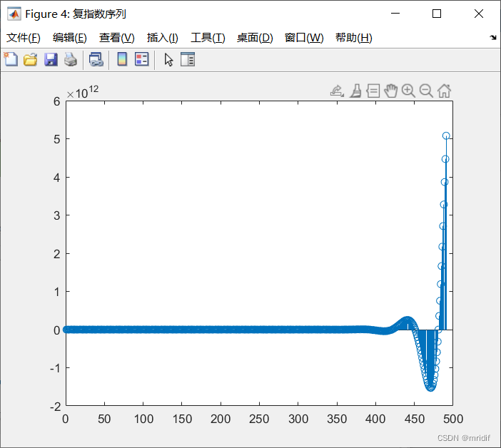Viewport: 501px width, 448px height.
Task: Activate the data brushing tool
Action: [x=355, y=91]
